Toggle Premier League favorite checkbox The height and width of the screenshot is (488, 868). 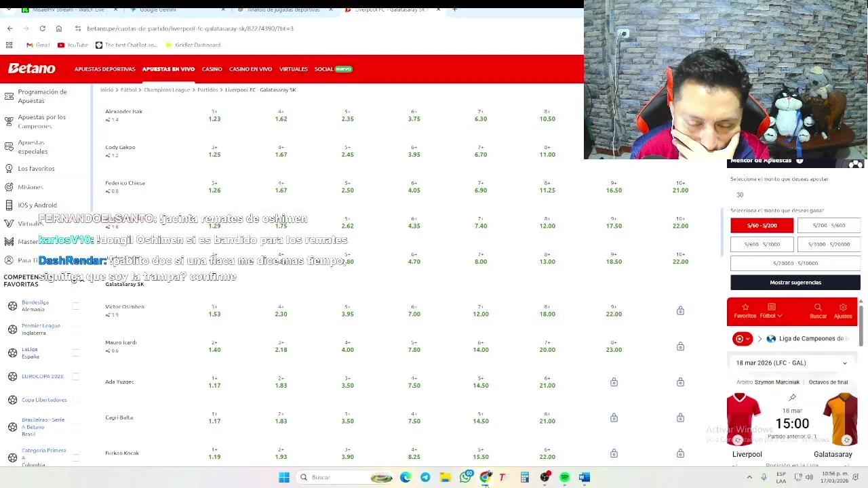[76, 329]
